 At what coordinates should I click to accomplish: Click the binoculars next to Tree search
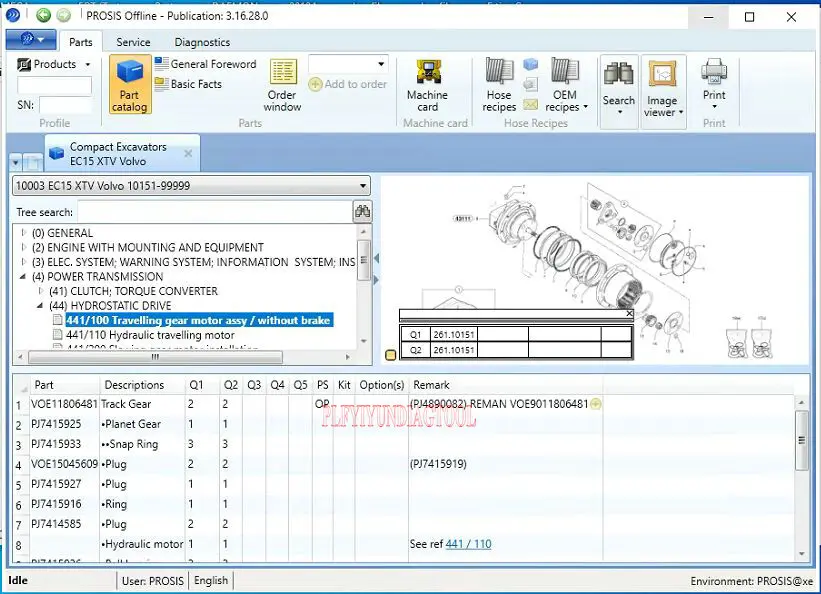point(362,211)
